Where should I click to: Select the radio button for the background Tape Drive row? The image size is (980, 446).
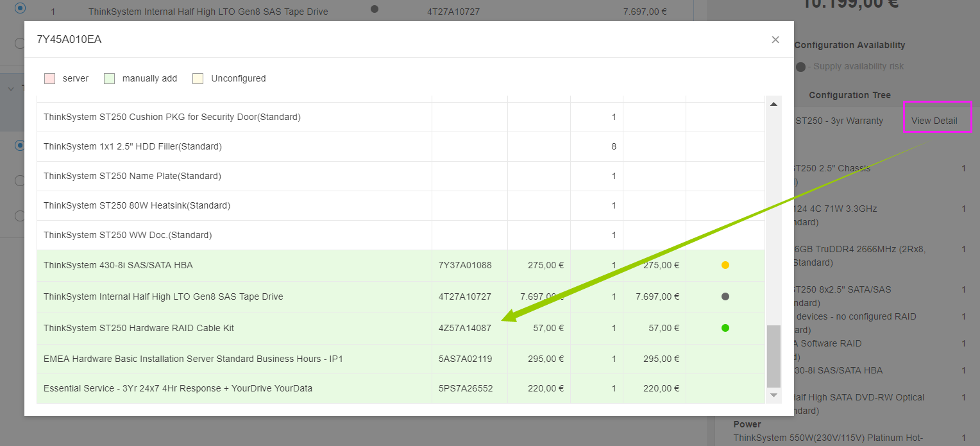point(20,8)
